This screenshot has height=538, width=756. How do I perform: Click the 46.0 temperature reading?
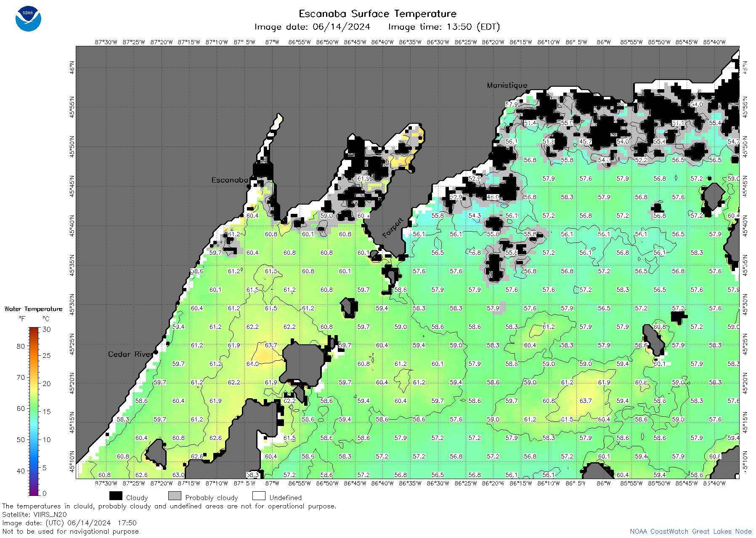click(x=493, y=197)
